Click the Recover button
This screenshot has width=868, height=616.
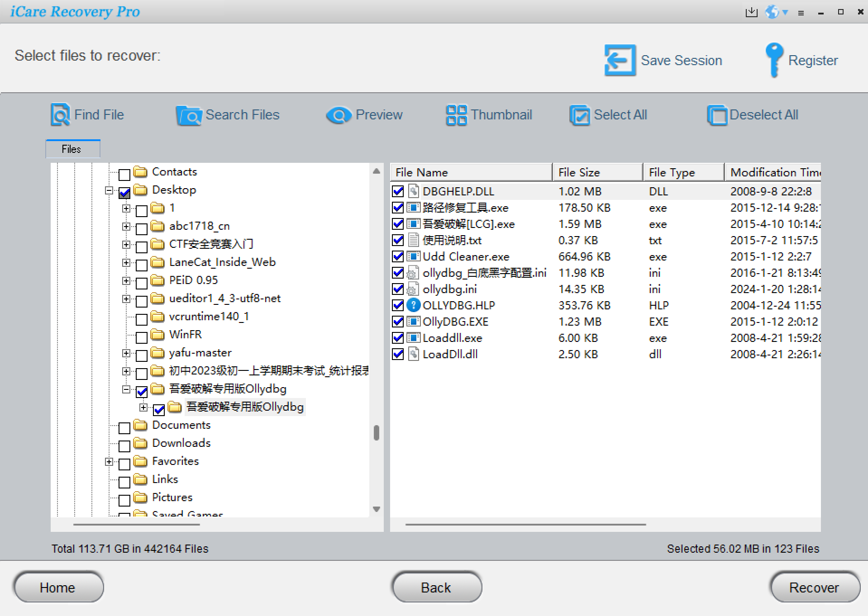click(x=814, y=587)
